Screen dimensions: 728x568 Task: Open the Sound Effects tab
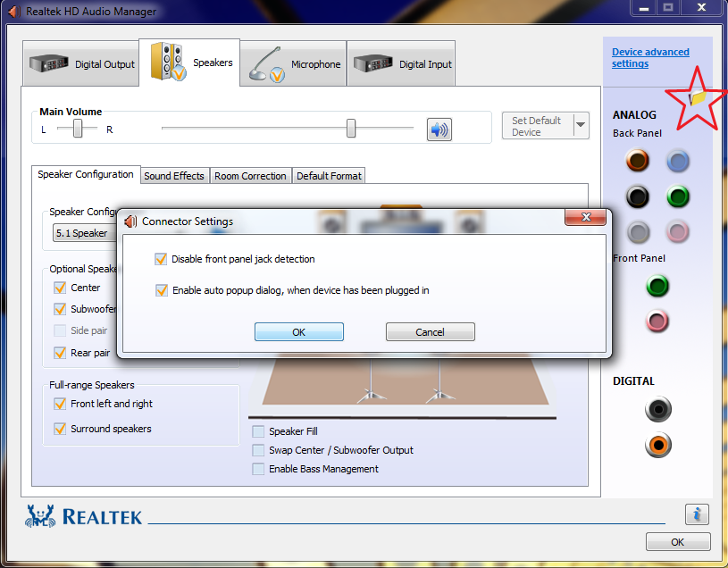174,175
